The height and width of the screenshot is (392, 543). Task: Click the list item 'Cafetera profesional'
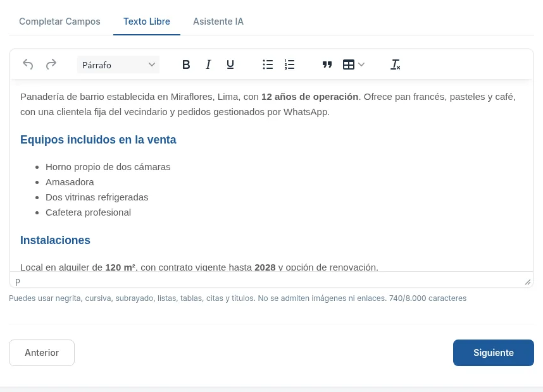(89, 212)
